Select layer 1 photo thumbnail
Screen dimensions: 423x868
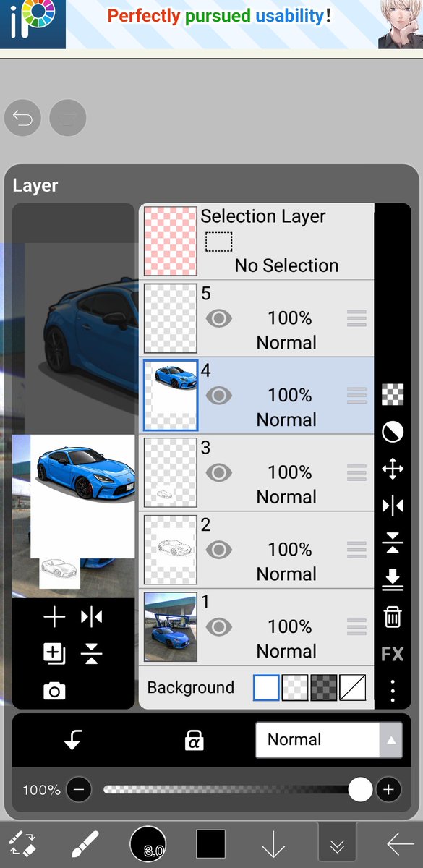171,626
